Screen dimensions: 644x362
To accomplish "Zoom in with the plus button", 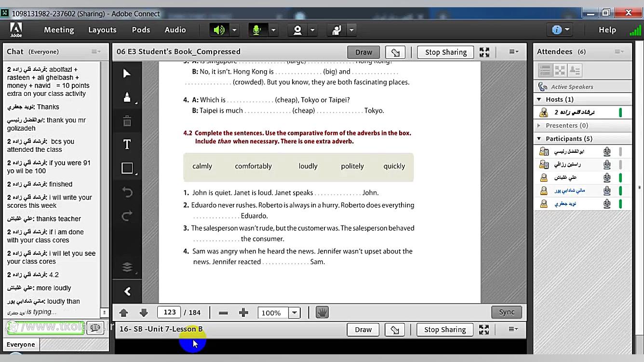I will tap(243, 312).
